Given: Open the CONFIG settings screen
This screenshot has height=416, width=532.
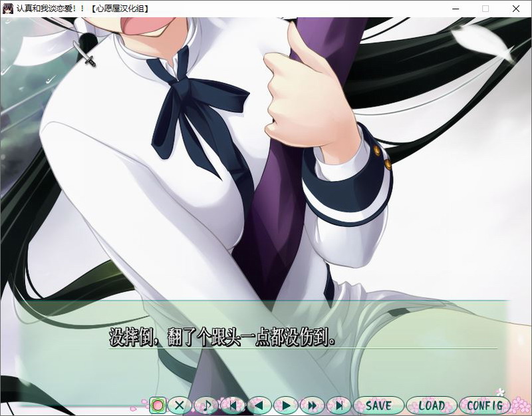Looking at the screenshot, I should coord(484,405).
